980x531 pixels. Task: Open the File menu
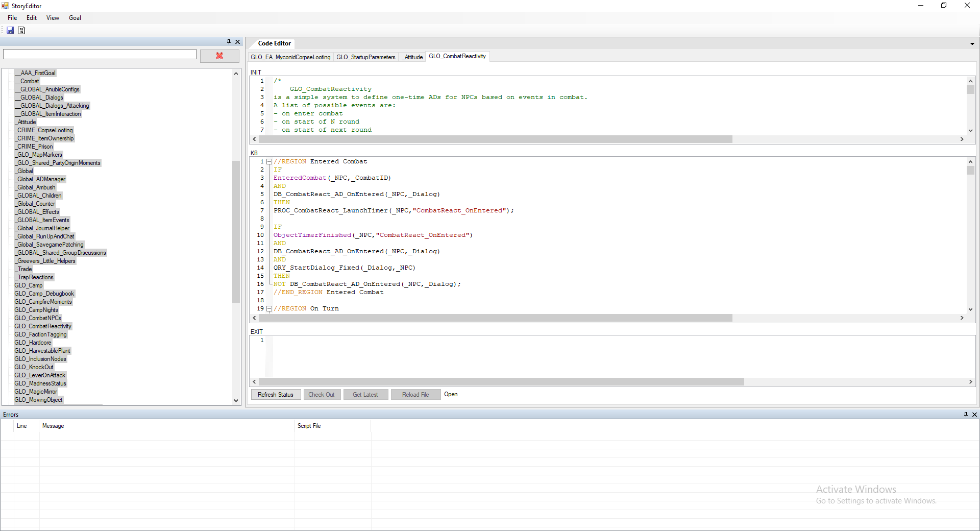coord(12,18)
